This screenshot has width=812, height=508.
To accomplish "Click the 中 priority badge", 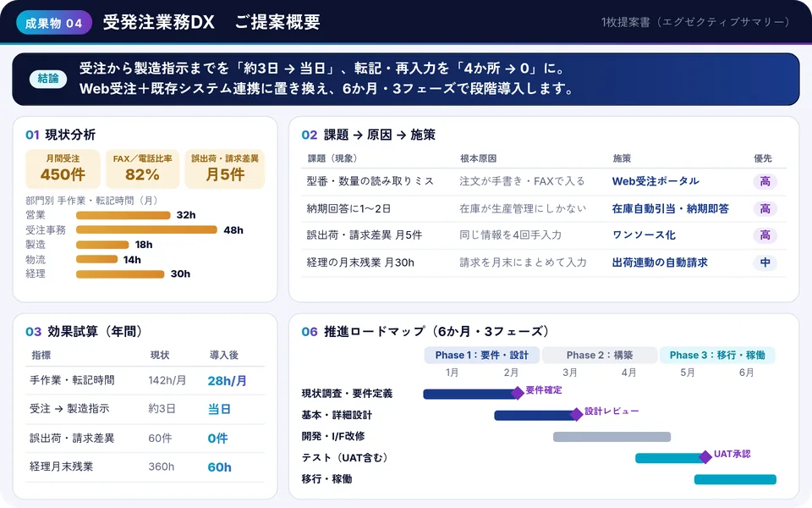I will click(765, 262).
